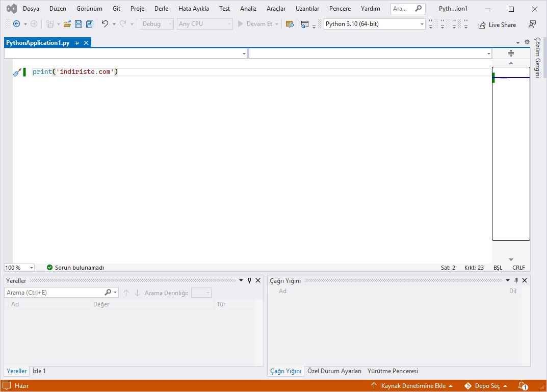
Task: Click the Find in Files folder icon
Action: point(290,24)
